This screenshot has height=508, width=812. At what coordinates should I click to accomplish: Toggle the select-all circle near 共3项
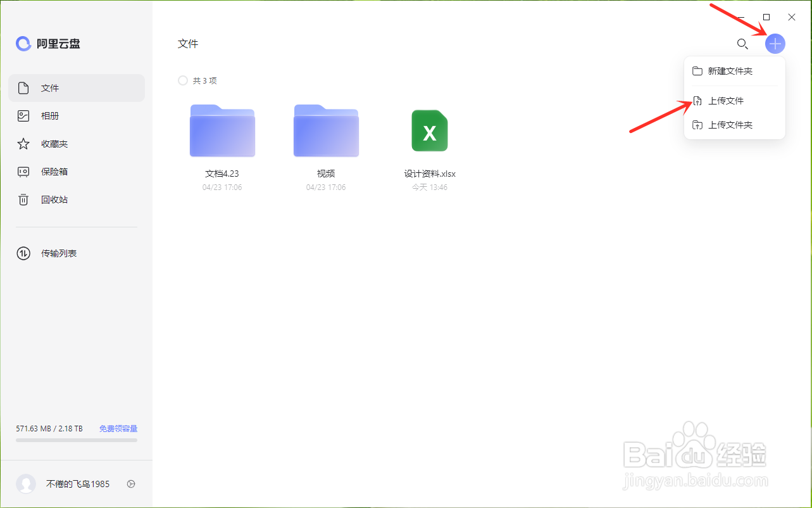click(182, 80)
